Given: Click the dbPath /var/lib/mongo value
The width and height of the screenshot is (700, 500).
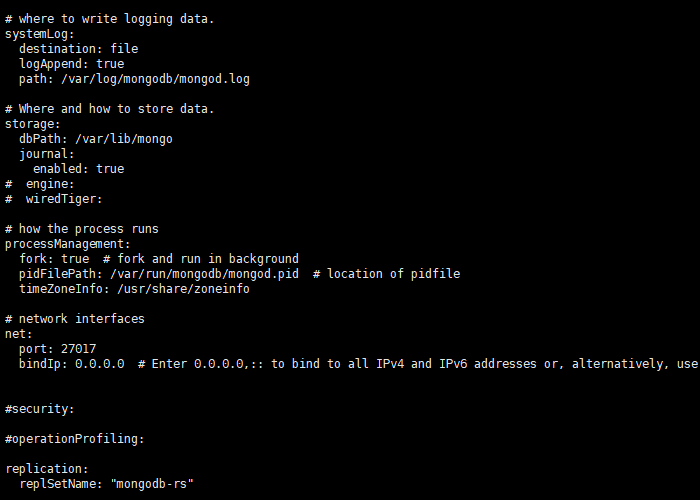Looking at the screenshot, I should (x=124, y=139).
